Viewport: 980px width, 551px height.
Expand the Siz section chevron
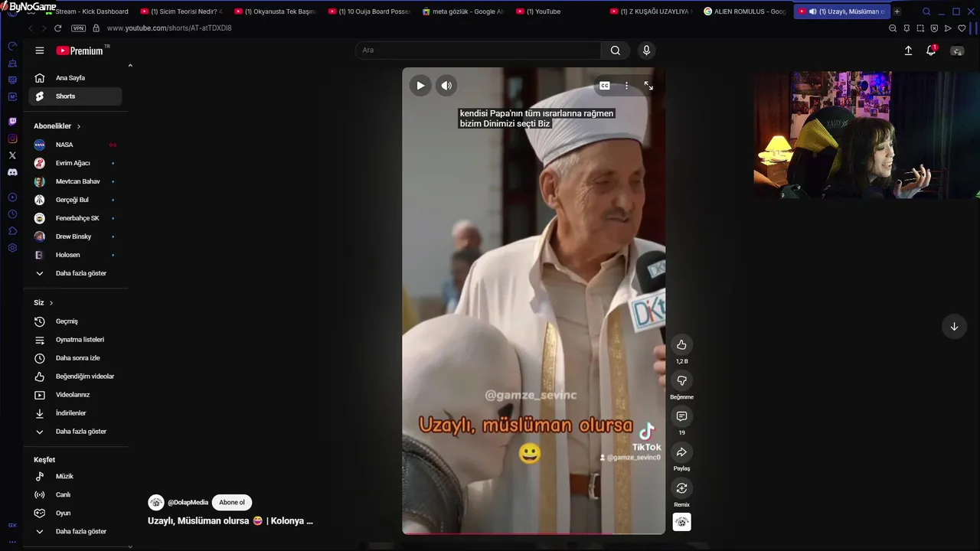point(51,303)
